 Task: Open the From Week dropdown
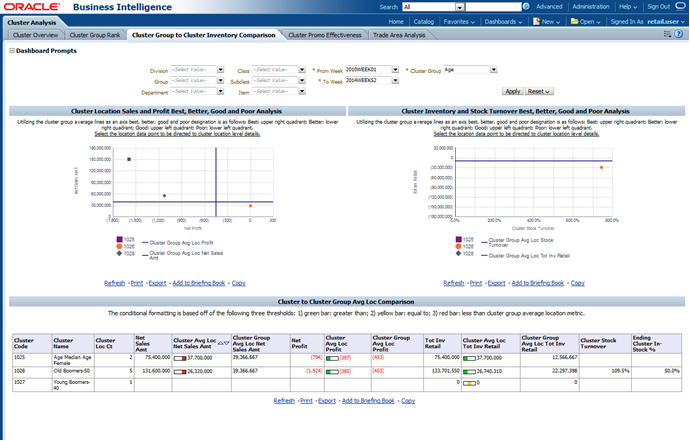395,70
